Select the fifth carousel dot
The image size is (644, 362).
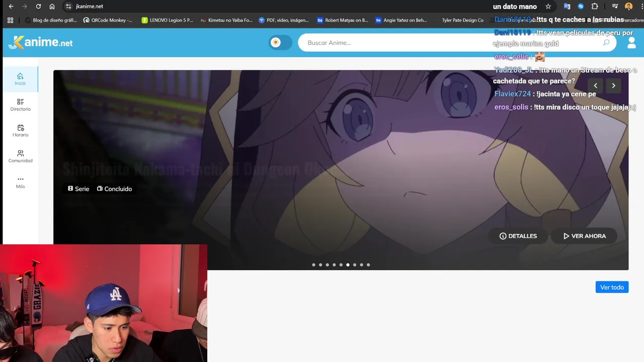click(x=341, y=264)
